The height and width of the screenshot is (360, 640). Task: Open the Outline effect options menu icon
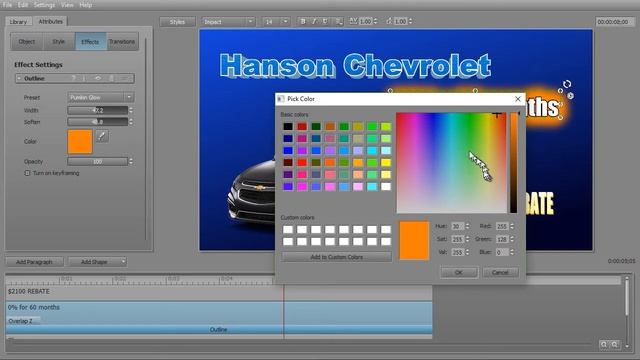125,78
